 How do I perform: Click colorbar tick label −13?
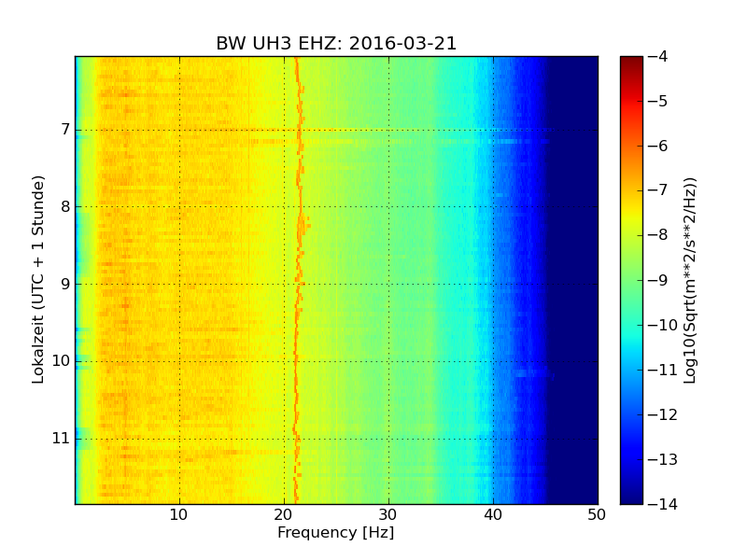point(663,459)
